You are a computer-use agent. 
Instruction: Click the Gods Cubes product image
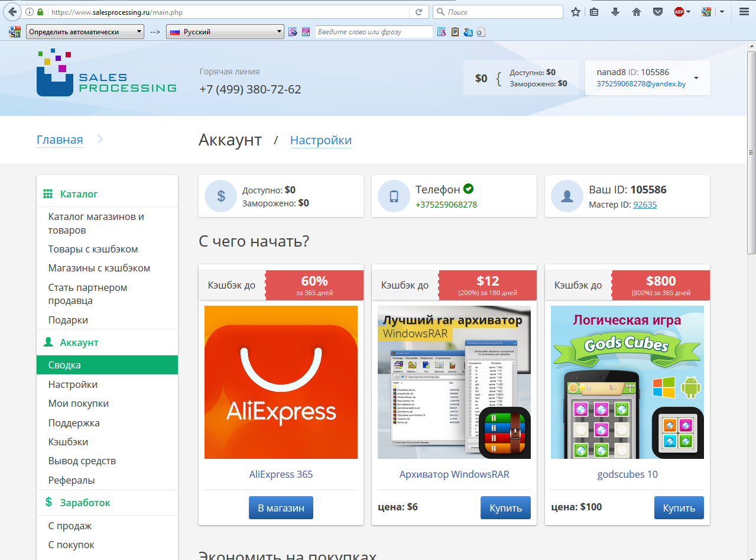point(627,382)
